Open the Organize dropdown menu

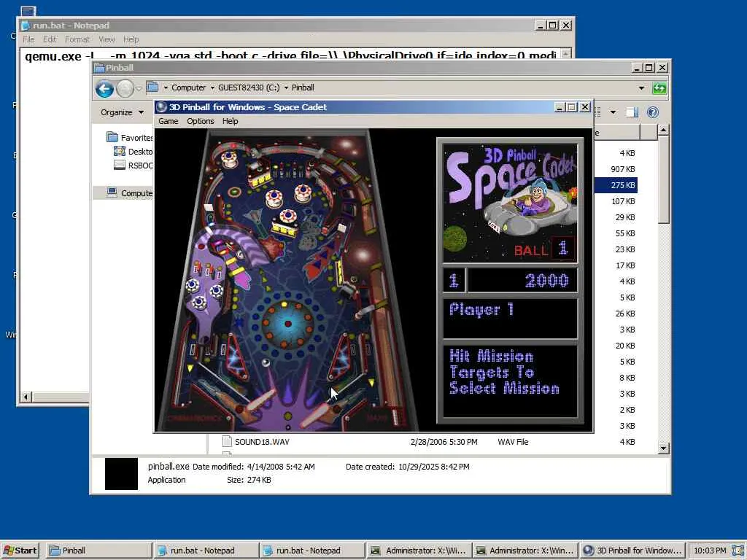click(x=122, y=112)
